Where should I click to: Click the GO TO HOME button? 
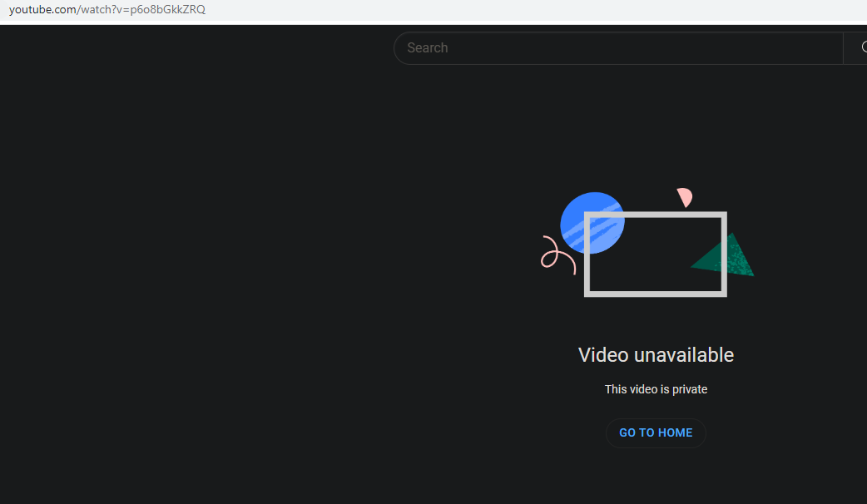(656, 432)
